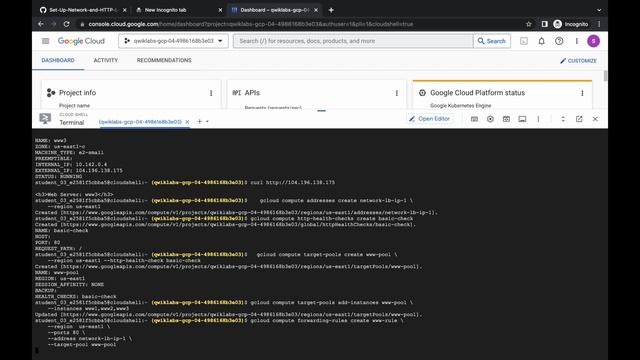
Task: Expand browser tab search chevron
Action: point(599,10)
